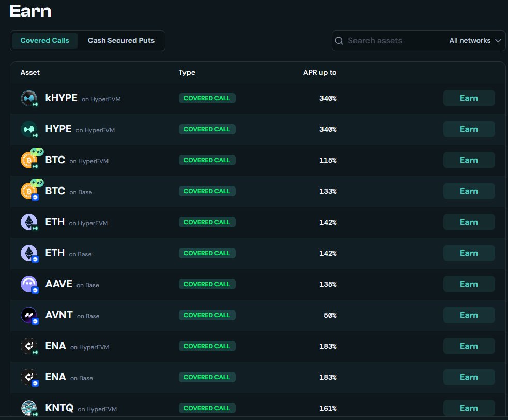Click the BTC on HyperEVM coin icon
Viewport: 508px width, 420px height.
tap(29, 160)
